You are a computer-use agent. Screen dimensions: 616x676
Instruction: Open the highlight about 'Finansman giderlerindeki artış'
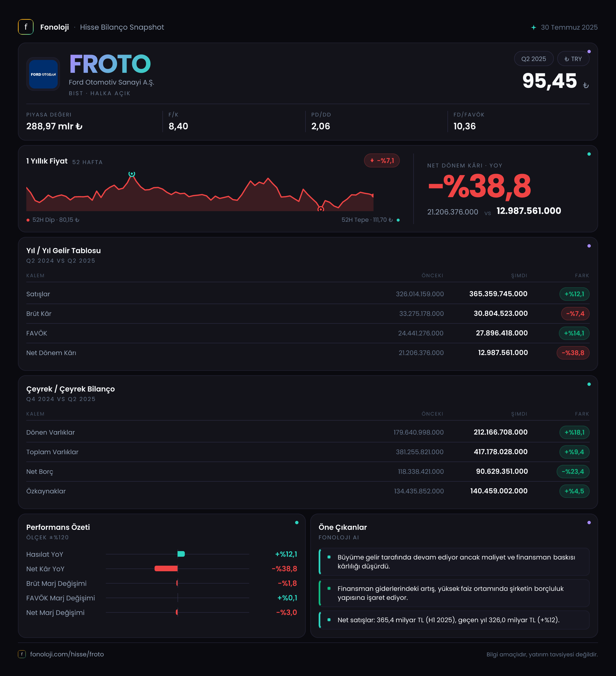(x=454, y=593)
